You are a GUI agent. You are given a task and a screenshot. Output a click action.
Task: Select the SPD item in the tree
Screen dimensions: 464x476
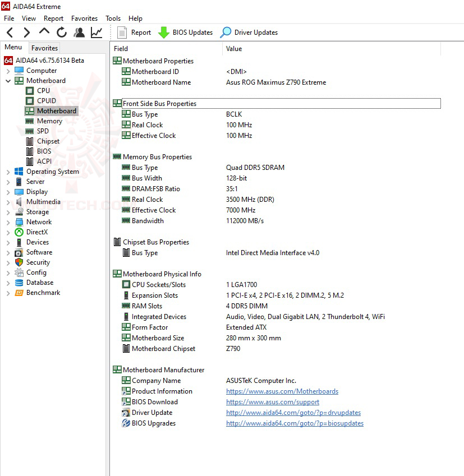43,131
